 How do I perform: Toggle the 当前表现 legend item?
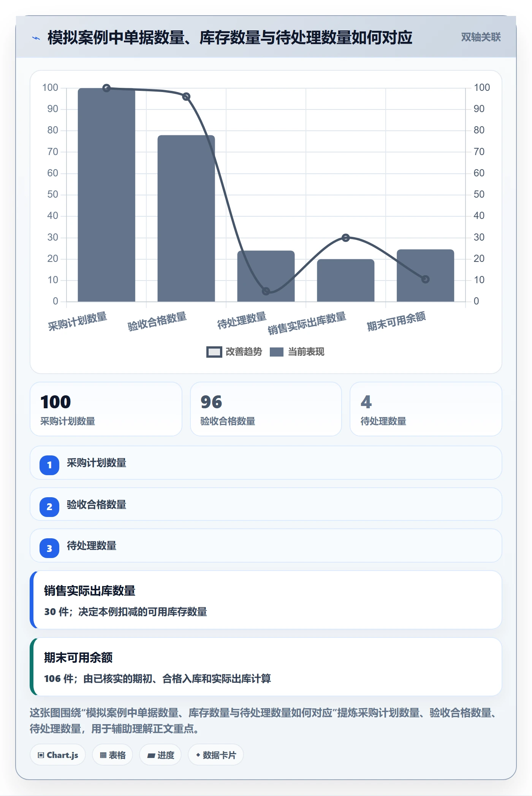[297, 352]
